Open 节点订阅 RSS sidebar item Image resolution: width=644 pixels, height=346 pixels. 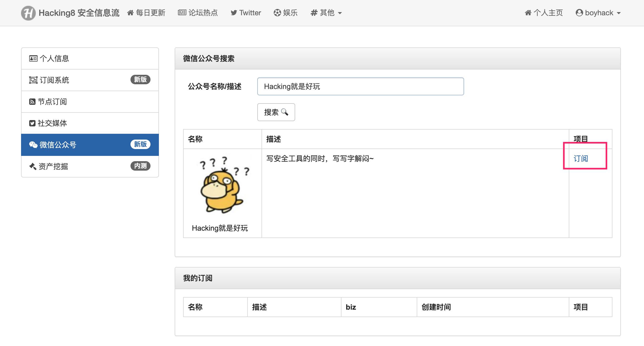coord(90,102)
